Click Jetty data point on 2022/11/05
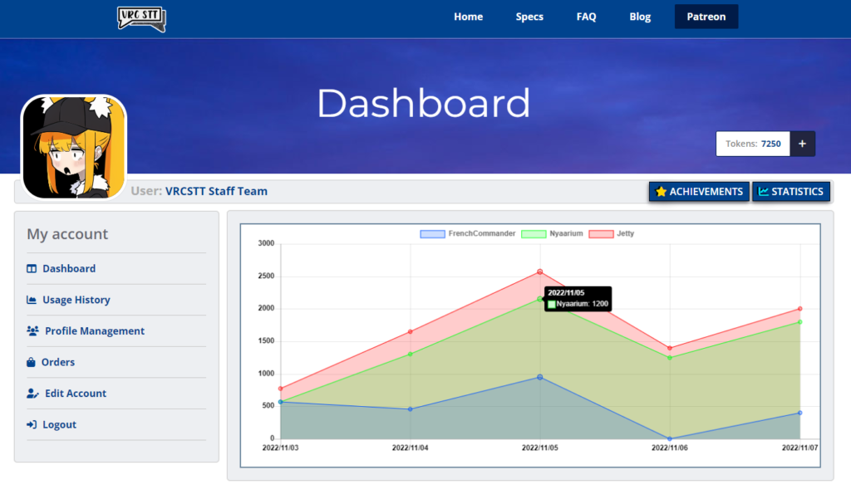Viewport: 851px width, 504px height. pyautogui.click(x=540, y=272)
